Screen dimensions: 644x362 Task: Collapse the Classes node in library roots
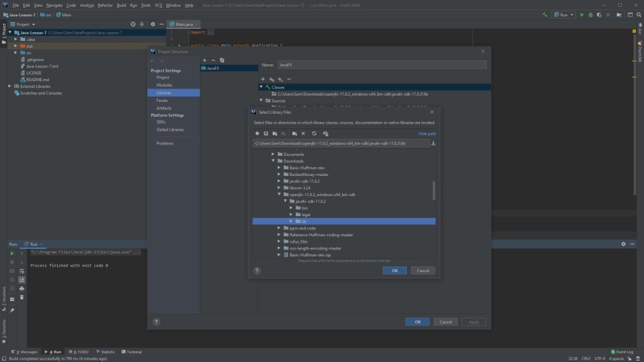(x=262, y=87)
